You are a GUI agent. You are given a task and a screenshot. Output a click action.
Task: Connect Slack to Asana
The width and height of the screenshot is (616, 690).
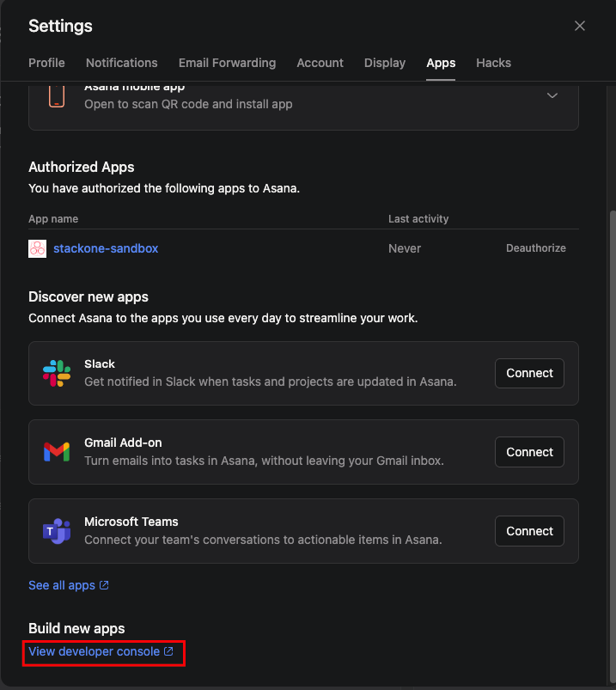pos(528,373)
